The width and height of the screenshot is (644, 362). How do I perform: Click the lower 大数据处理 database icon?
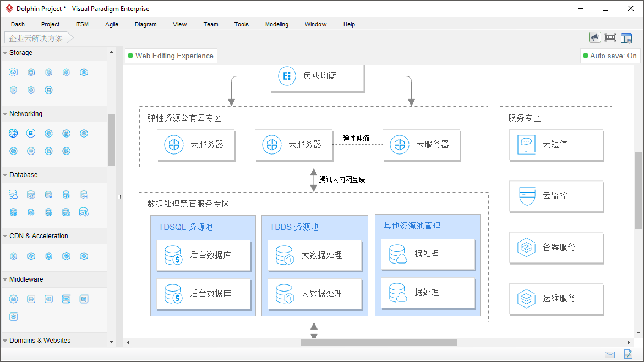[x=285, y=294]
